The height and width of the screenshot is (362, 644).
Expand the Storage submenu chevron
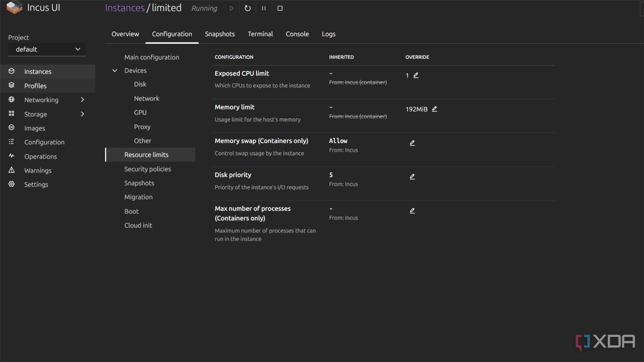[x=83, y=114]
